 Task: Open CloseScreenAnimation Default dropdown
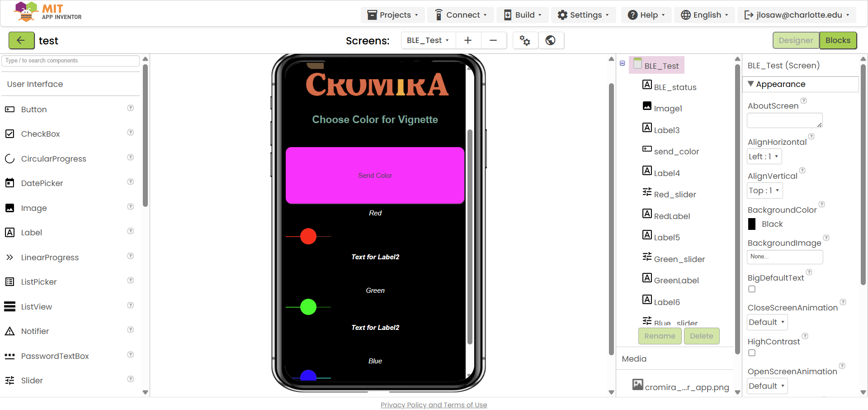click(767, 322)
